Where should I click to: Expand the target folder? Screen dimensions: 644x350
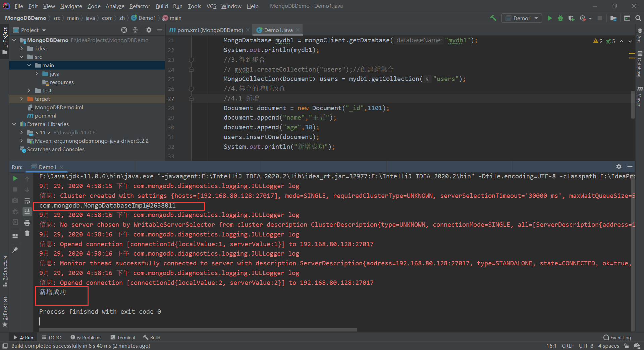[x=21, y=99]
